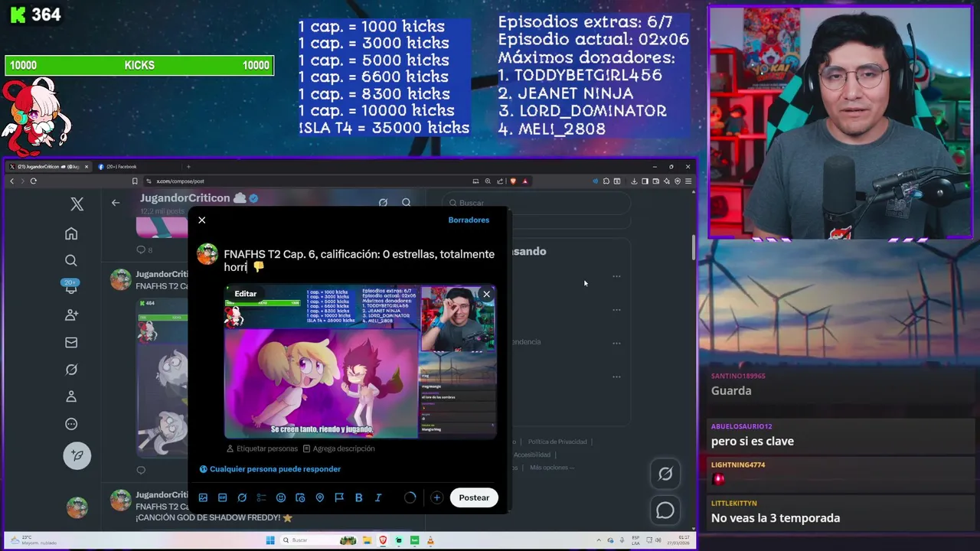
Task: Switch to the Facebook browser tab
Action: (138, 167)
